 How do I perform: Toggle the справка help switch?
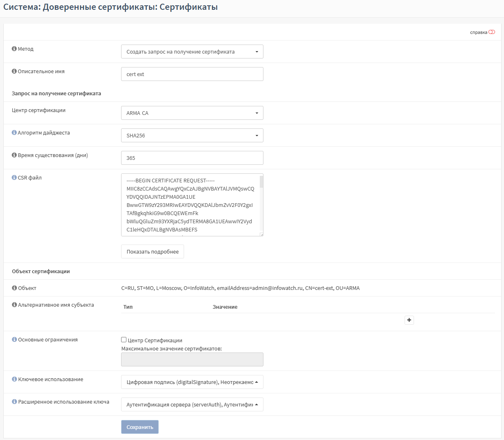coord(491,32)
